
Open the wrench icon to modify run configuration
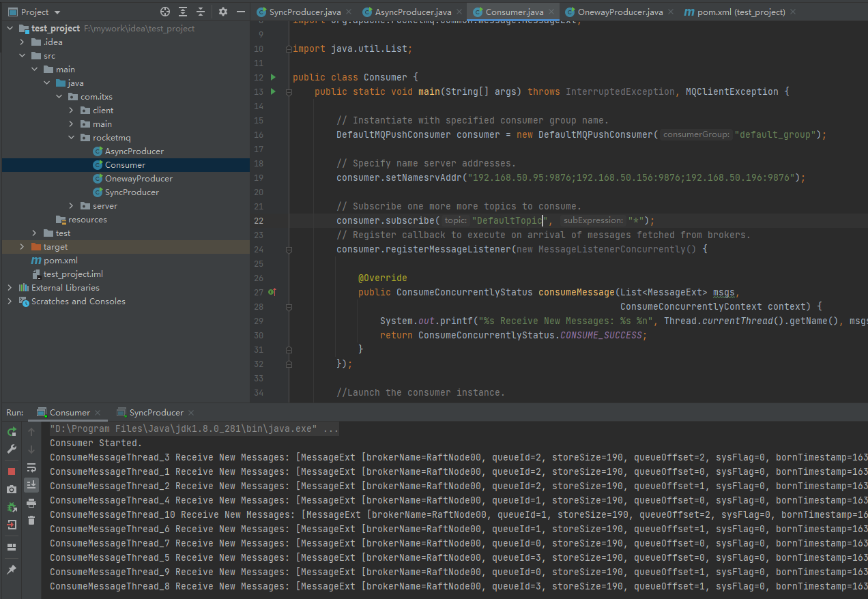click(12, 449)
